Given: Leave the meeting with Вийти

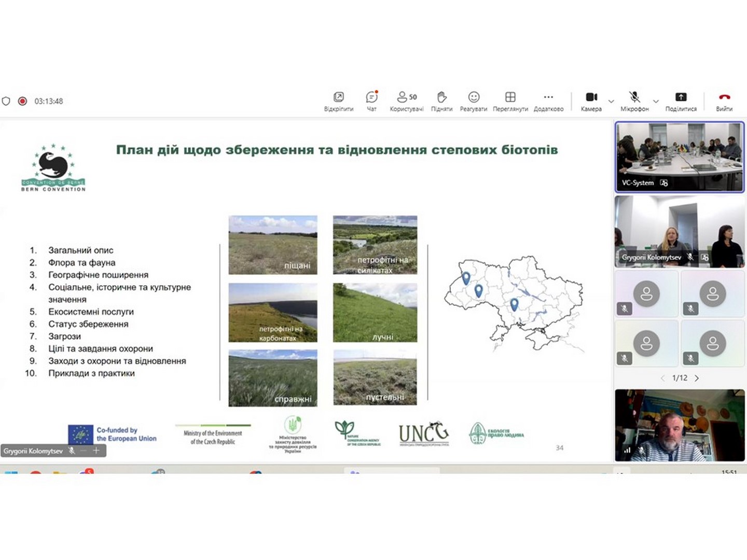Looking at the screenshot, I should [x=724, y=101].
